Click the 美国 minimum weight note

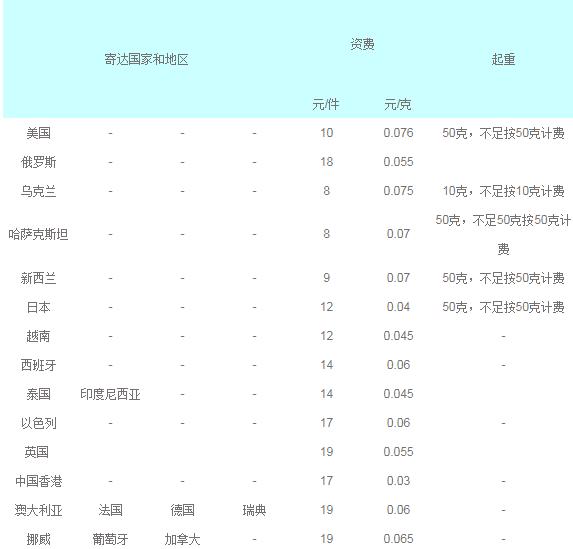(503, 133)
